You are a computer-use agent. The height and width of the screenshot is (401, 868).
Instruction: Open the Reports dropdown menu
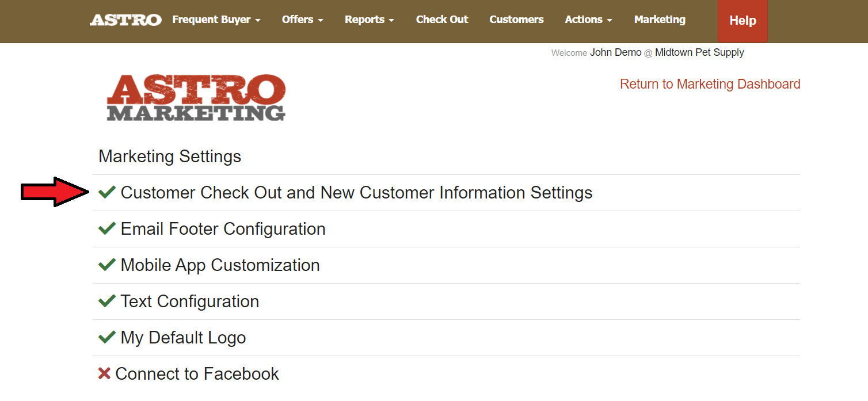(370, 20)
